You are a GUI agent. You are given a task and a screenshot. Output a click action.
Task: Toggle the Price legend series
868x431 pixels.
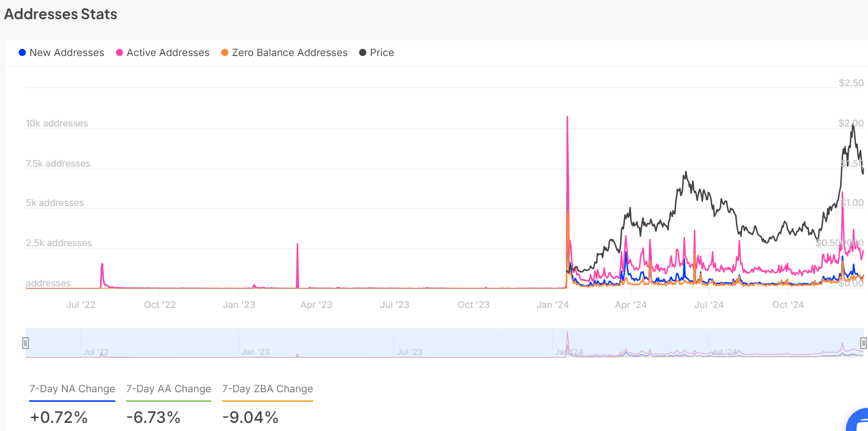pos(377,53)
